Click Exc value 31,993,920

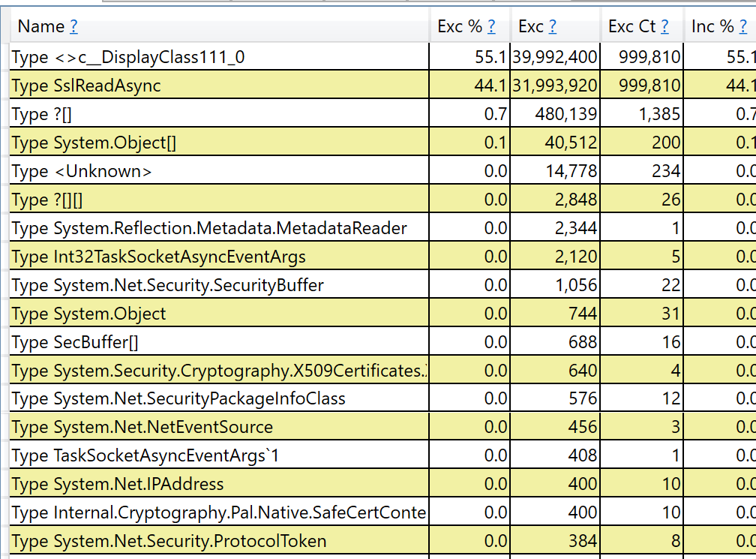(x=554, y=86)
